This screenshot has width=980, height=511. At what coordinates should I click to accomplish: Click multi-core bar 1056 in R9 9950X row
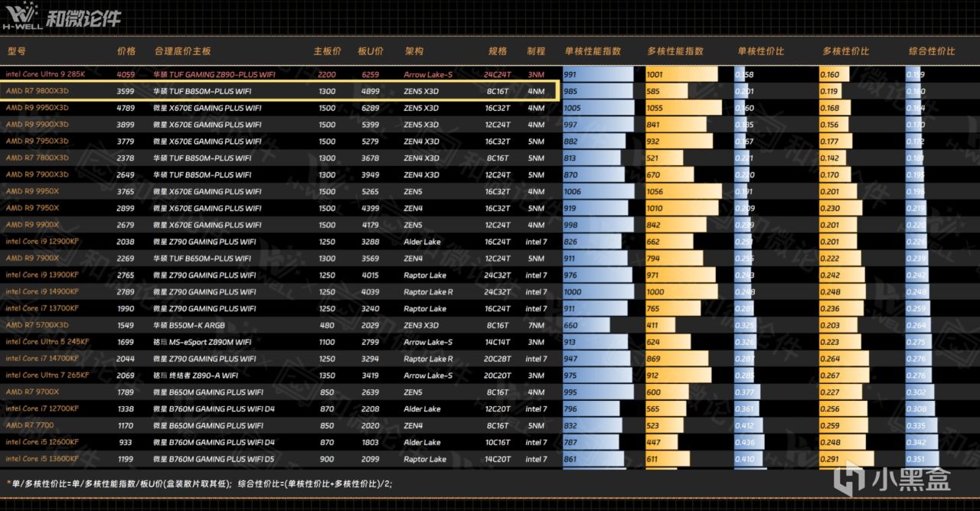coord(684,191)
